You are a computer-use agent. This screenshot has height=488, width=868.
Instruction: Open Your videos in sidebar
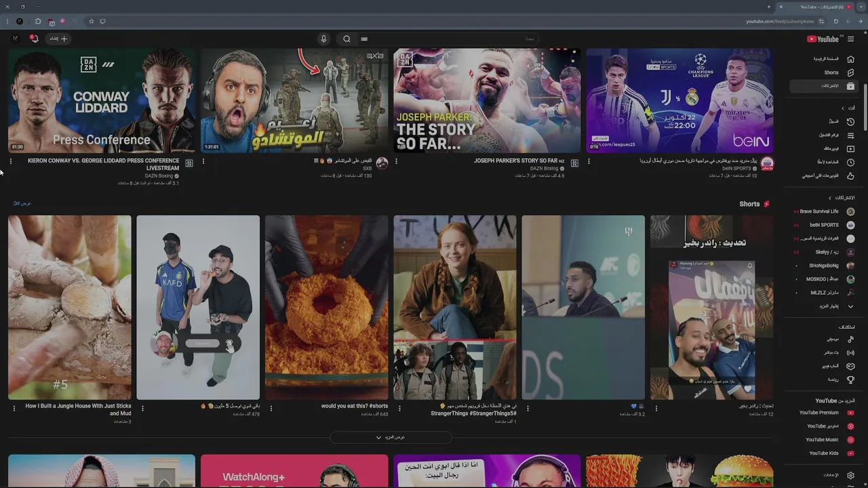pyautogui.click(x=823, y=148)
